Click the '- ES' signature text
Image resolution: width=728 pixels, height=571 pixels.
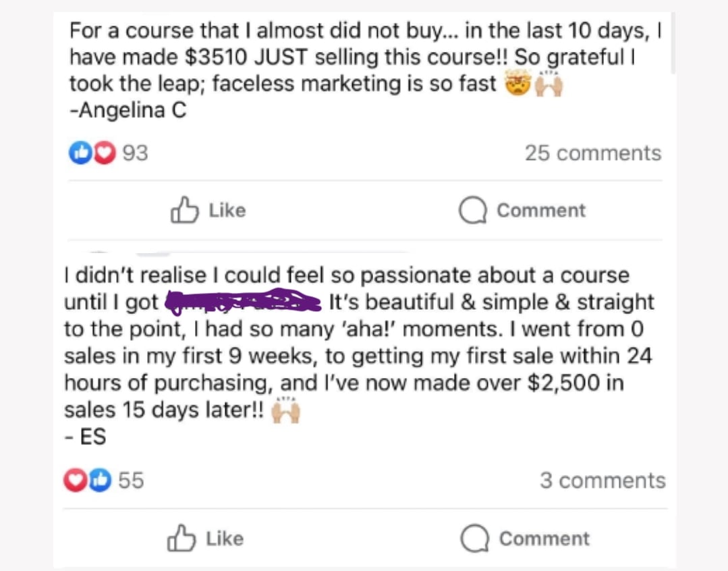85,437
